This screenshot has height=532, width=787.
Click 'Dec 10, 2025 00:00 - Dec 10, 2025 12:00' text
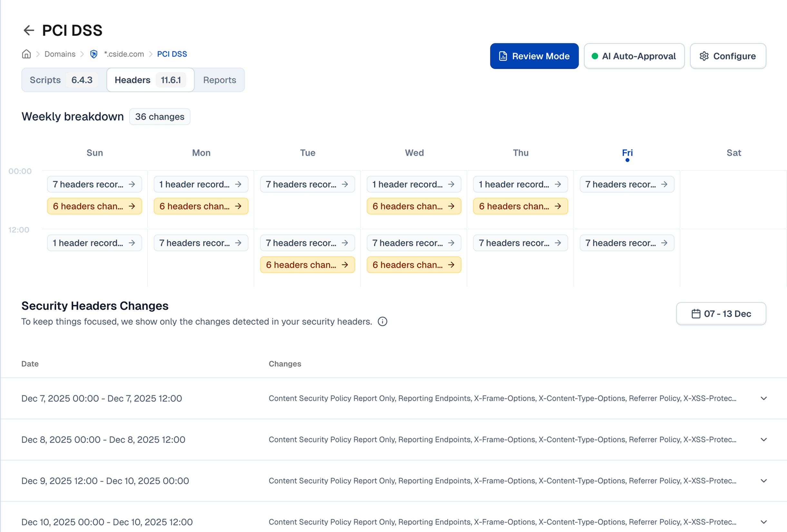point(107,523)
